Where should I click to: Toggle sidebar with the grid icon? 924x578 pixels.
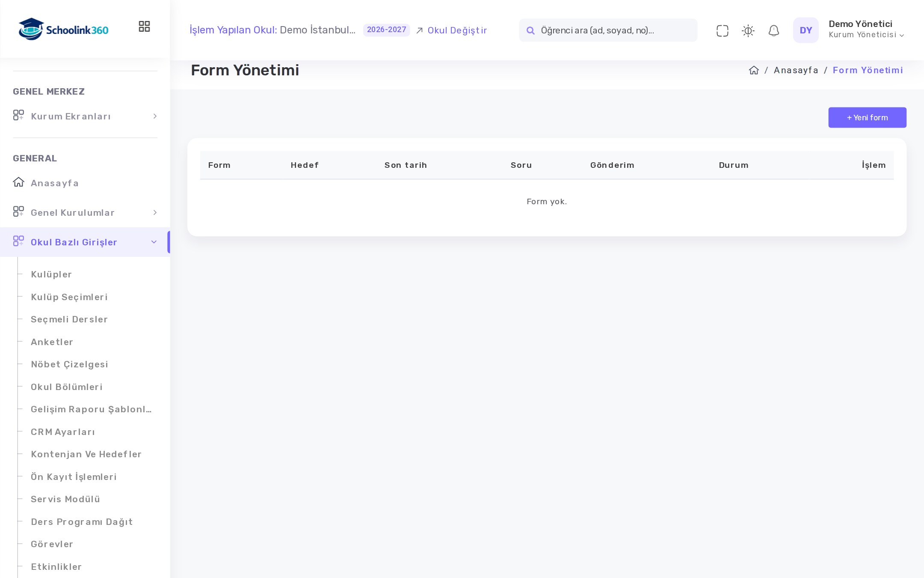pyautogui.click(x=144, y=27)
